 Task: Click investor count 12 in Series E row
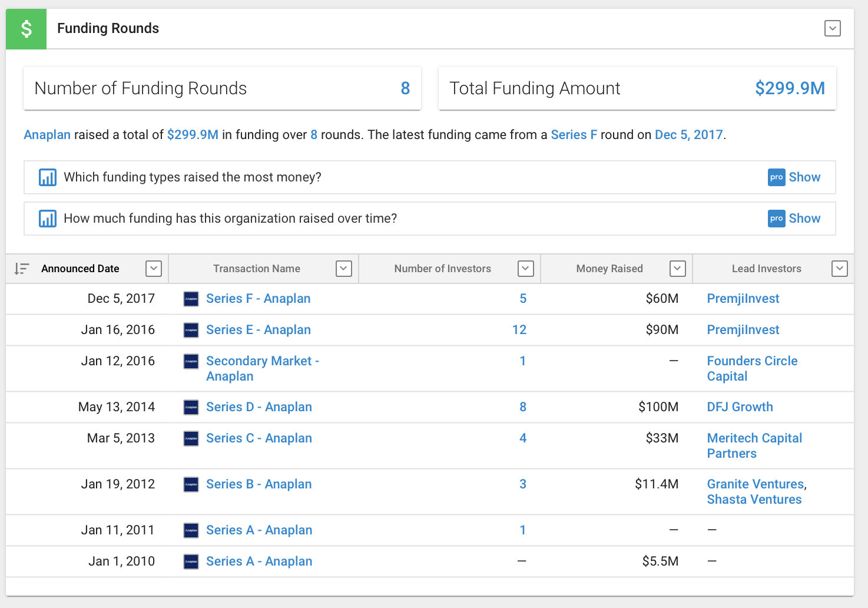coord(519,330)
